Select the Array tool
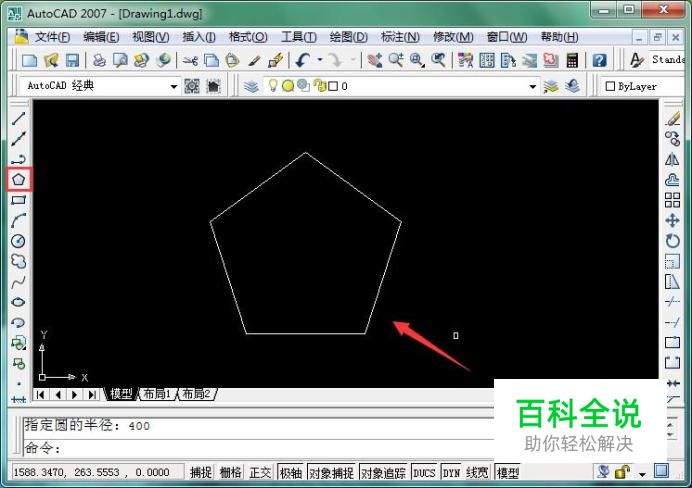This screenshot has height=488, width=692. (673, 200)
